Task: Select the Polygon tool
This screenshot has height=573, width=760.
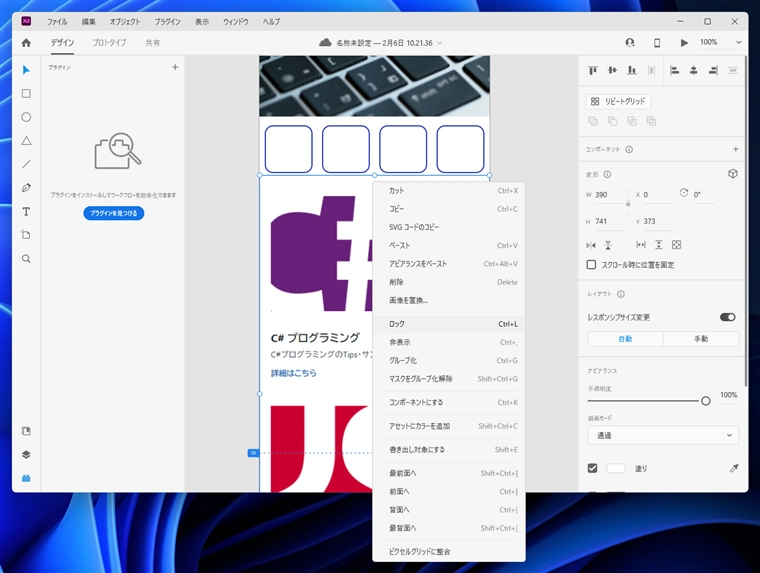Action: pos(26,141)
